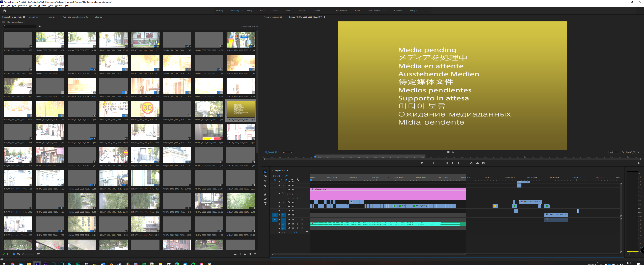Open the Full playback resolution dropdown
The width and height of the screenshot is (644, 265).
(614, 152)
